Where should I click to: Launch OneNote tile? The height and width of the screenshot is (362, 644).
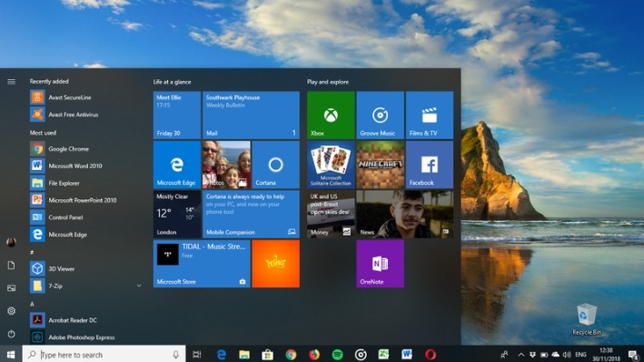coord(380,264)
